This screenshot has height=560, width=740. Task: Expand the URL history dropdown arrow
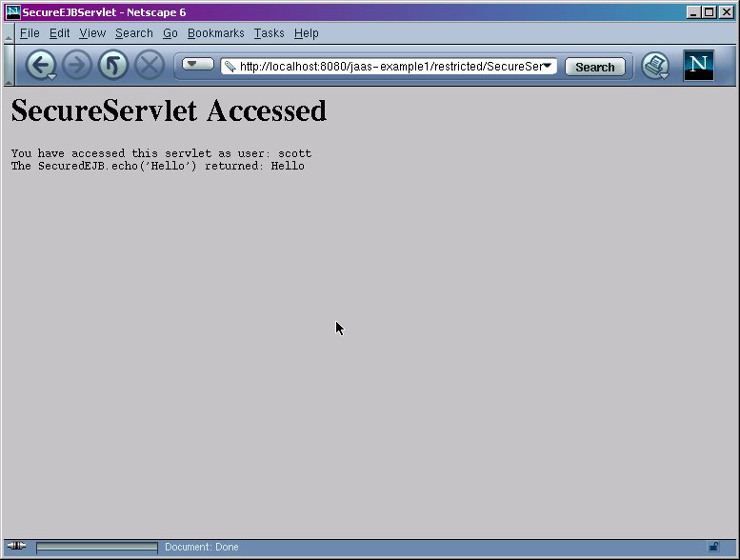[x=548, y=66]
